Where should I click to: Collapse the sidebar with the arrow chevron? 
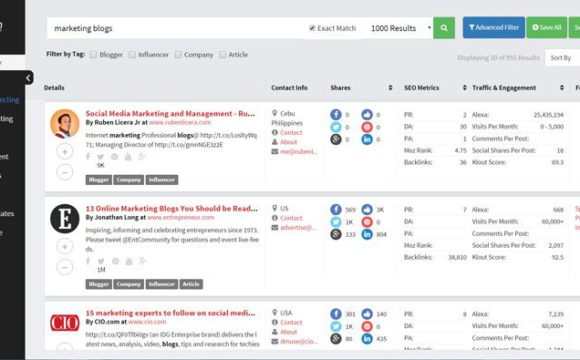[29, 78]
